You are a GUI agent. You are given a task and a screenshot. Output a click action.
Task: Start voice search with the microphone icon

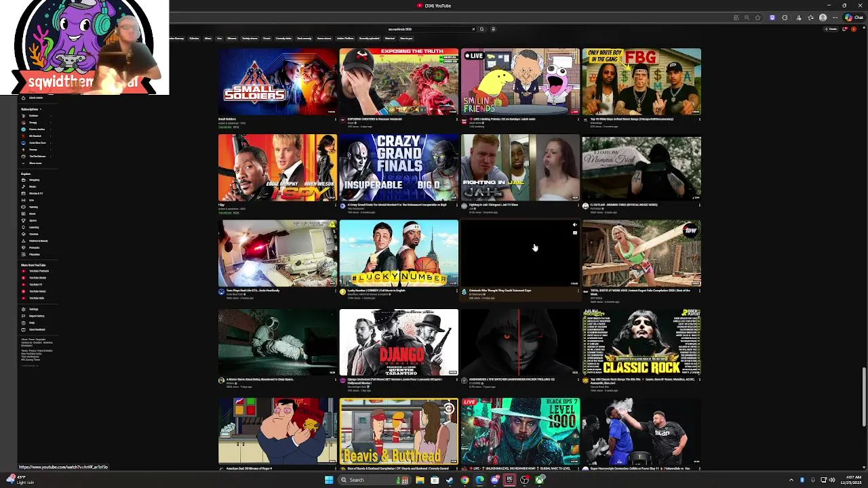(x=493, y=29)
